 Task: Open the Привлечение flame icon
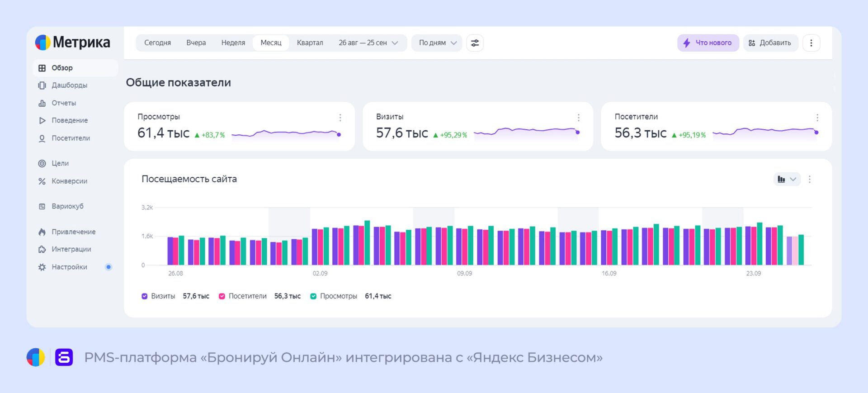coord(42,232)
